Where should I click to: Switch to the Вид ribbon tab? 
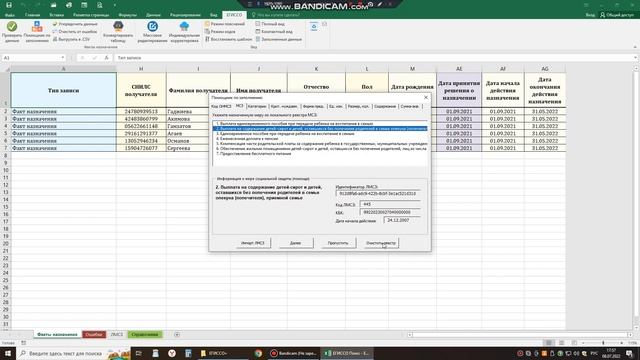[213, 15]
